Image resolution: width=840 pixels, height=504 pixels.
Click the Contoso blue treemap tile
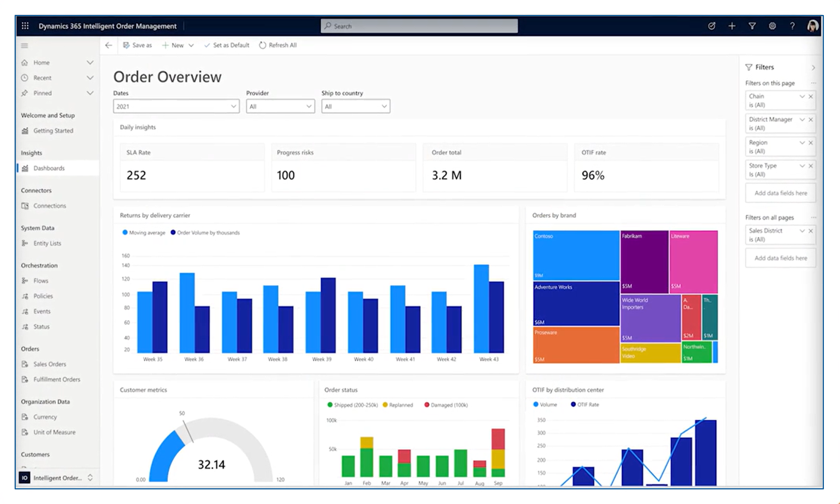pos(576,256)
